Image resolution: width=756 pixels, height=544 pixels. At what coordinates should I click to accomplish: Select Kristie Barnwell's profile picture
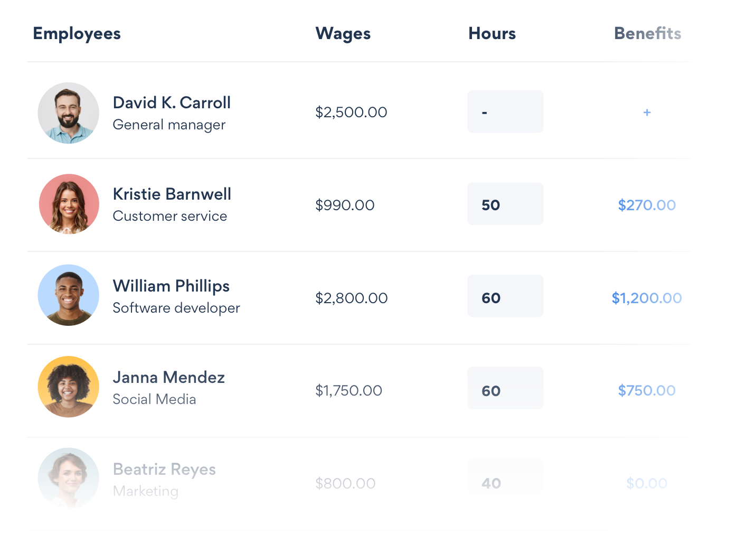click(x=68, y=204)
